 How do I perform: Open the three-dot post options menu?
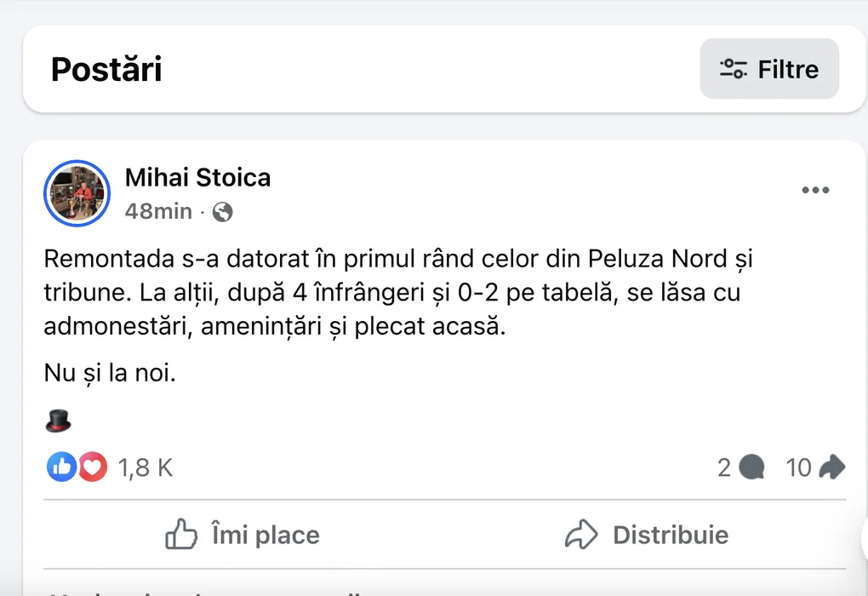pos(815,190)
